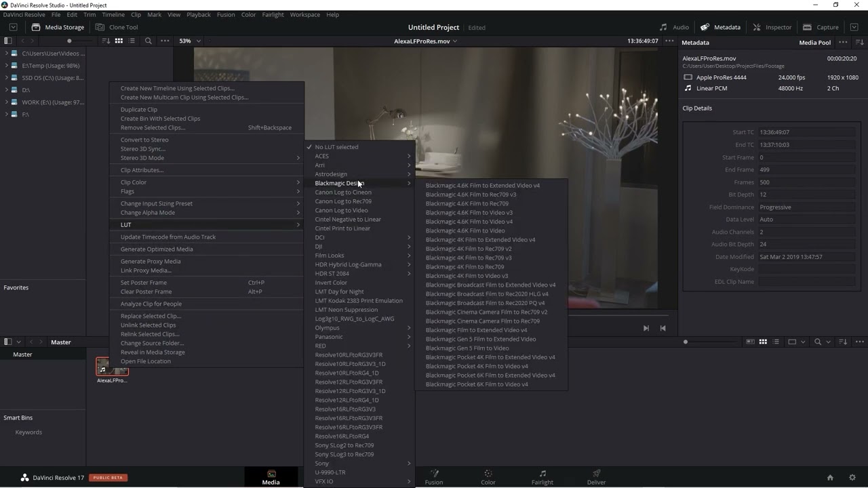This screenshot has height=488, width=868.
Task: Open the Fairlight menu in menu bar
Action: click(x=273, y=14)
